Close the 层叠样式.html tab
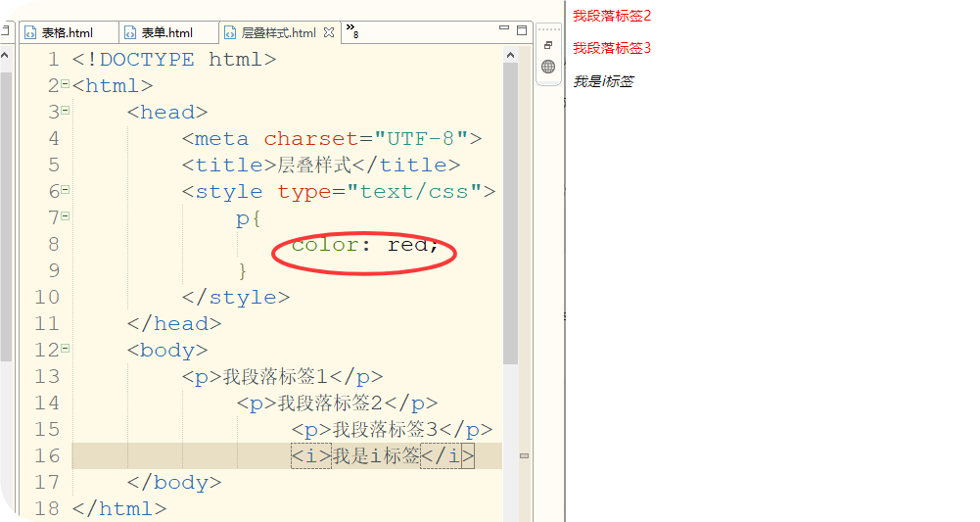This screenshot has width=980, height=522. click(329, 32)
